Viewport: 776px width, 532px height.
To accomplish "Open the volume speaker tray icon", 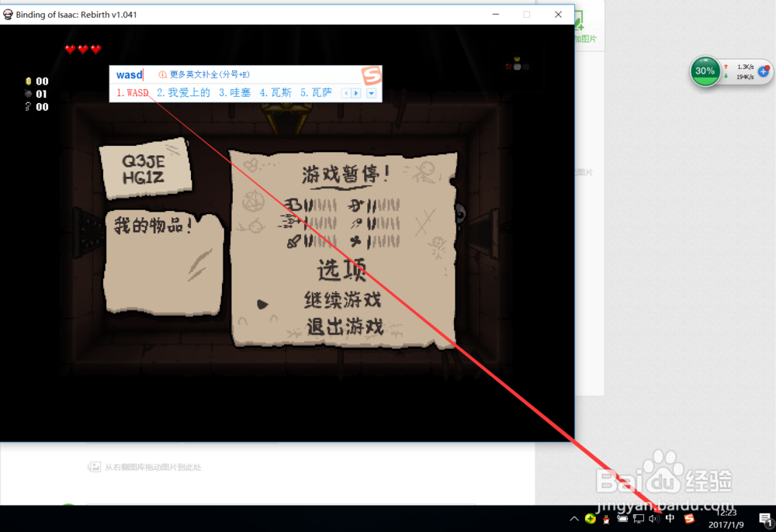I will 653,519.
